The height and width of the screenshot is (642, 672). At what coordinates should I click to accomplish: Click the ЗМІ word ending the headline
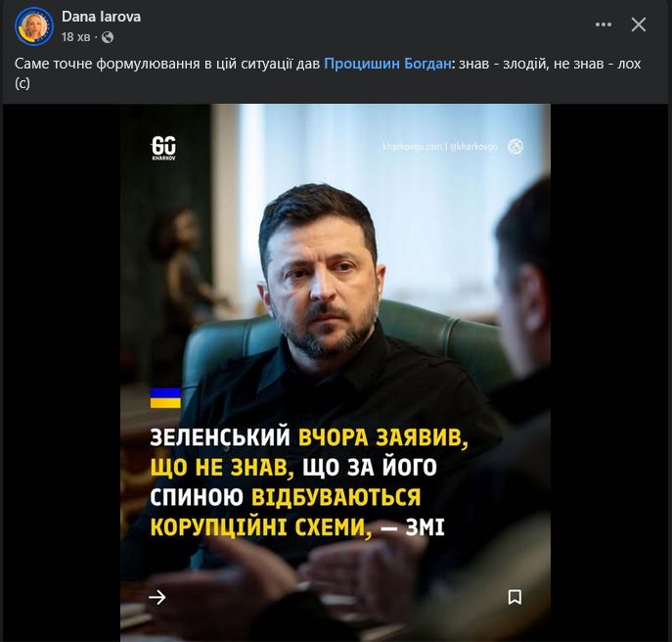[426, 527]
